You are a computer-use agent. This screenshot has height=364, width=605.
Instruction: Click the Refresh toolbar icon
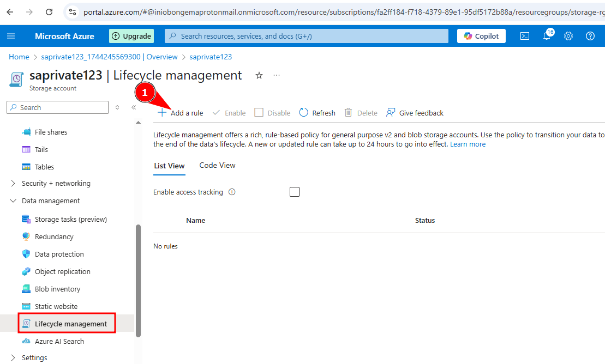click(x=304, y=113)
